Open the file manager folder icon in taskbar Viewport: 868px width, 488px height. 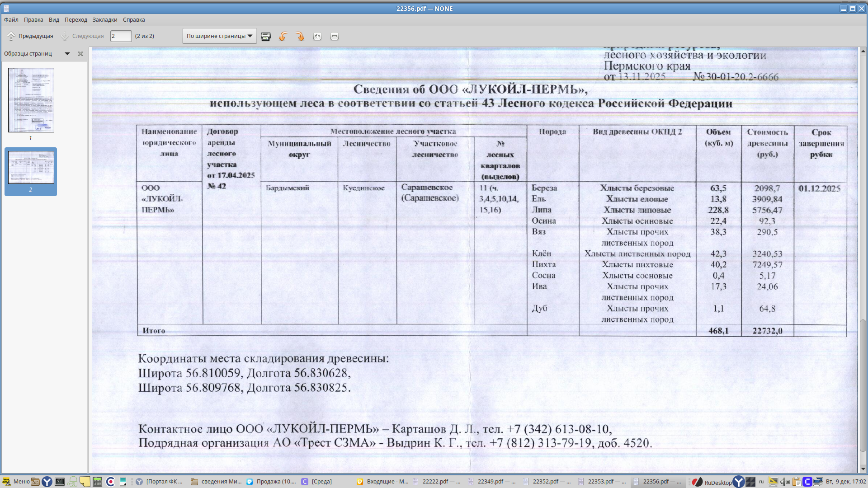coord(35,482)
